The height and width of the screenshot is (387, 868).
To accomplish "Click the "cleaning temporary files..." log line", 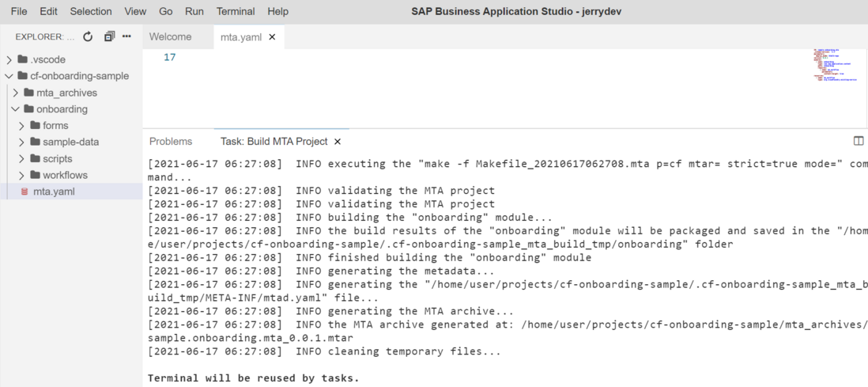I will coord(324,351).
